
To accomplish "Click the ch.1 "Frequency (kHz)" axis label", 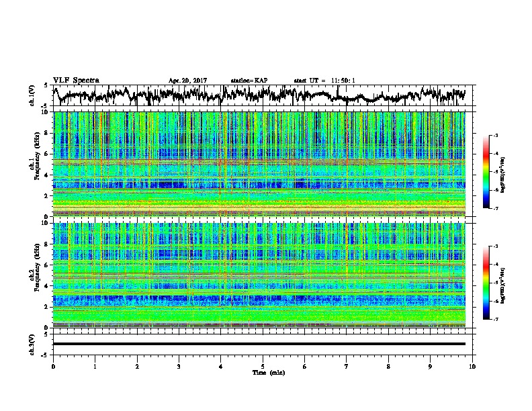I will pos(37,156).
